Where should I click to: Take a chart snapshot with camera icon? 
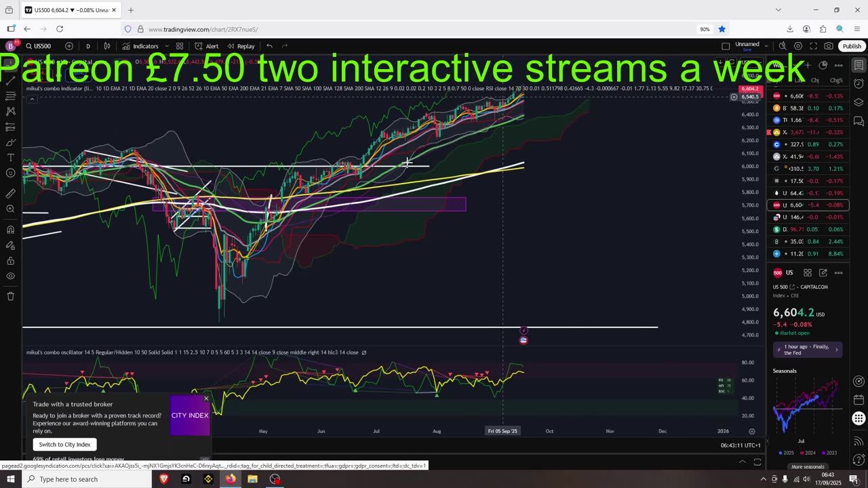tap(829, 46)
